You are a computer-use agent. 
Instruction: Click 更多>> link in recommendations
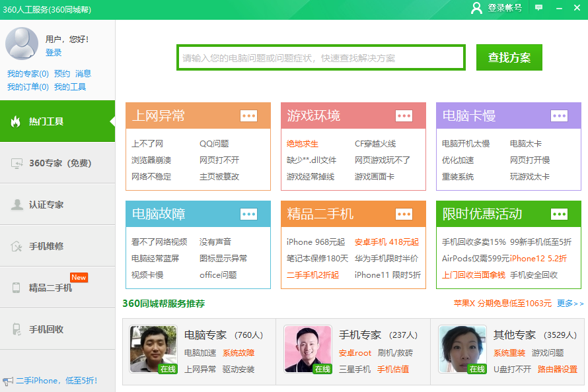point(570,304)
